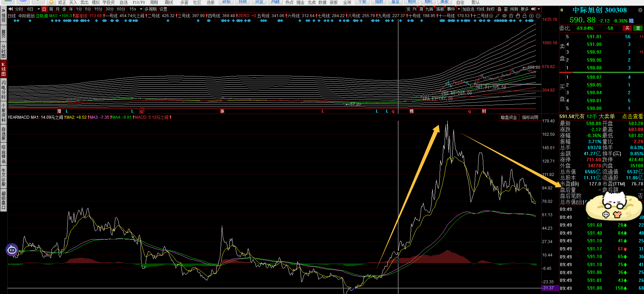Open 指标说明 indicator explanation
The width and height of the screenshot is (644, 294).
tap(530, 117)
